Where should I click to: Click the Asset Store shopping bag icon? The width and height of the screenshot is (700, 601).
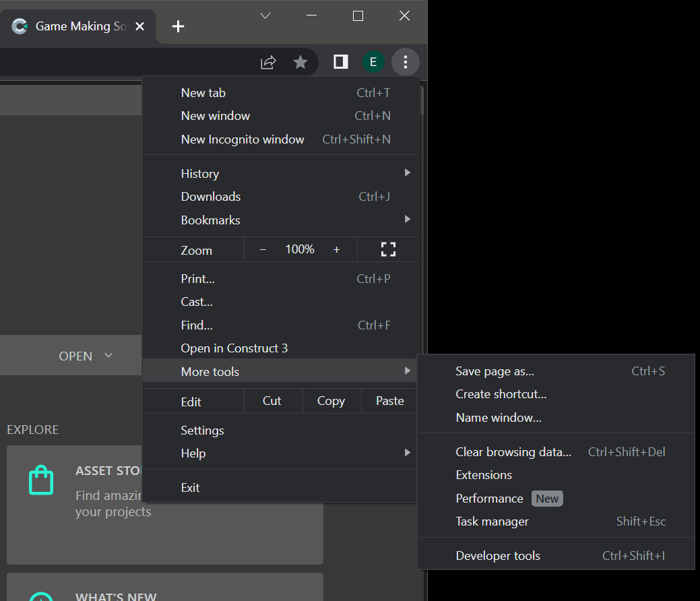(41, 480)
